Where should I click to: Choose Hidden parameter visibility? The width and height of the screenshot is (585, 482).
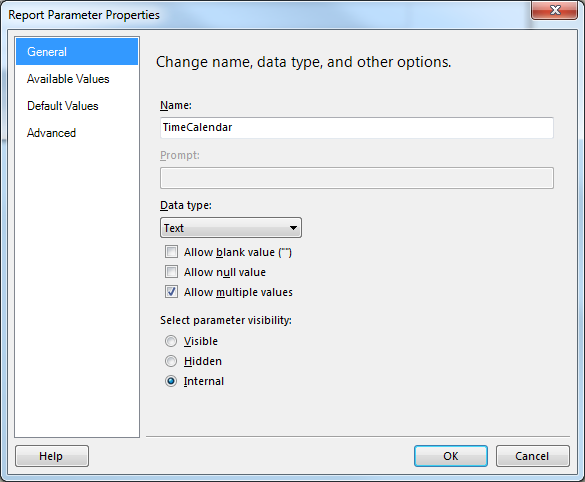(x=171, y=361)
